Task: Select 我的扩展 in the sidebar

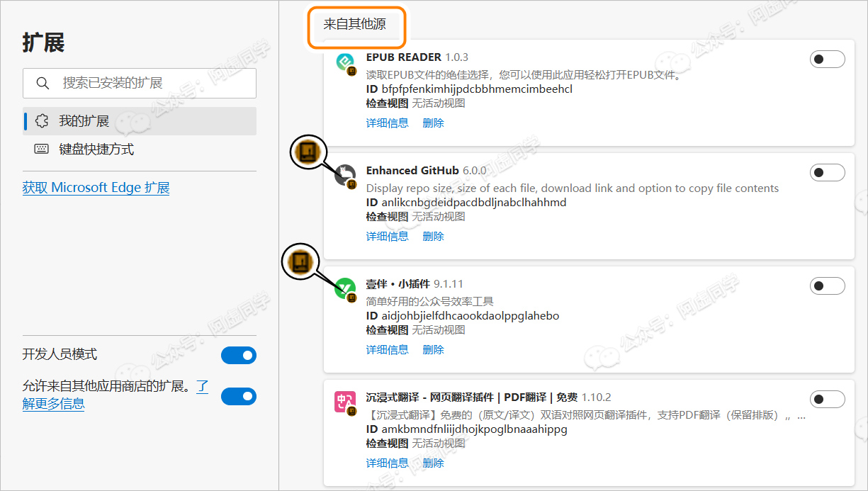Action: [x=84, y=121]
